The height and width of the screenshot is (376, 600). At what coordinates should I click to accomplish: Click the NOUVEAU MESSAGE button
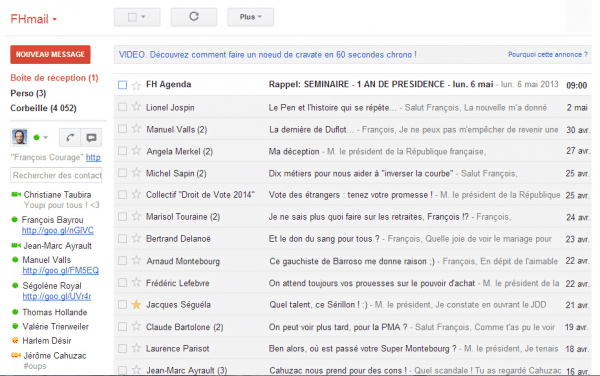pos(50,54)
